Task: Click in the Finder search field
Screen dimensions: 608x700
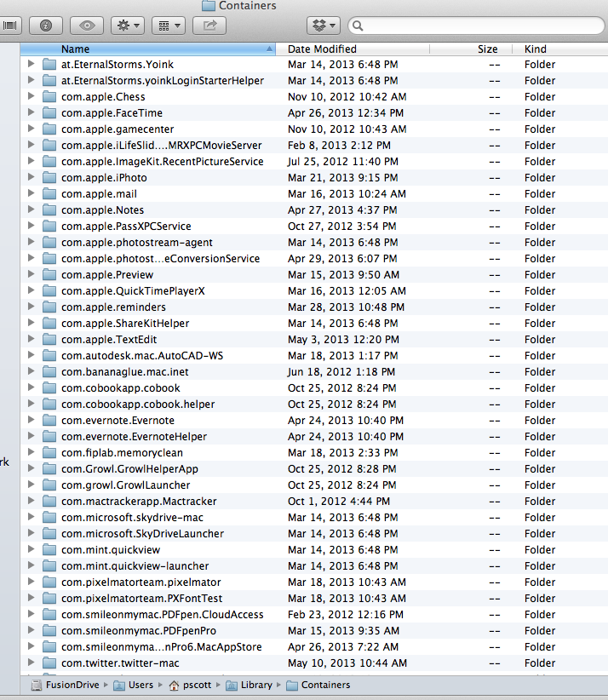Action: tap(476, 26)
